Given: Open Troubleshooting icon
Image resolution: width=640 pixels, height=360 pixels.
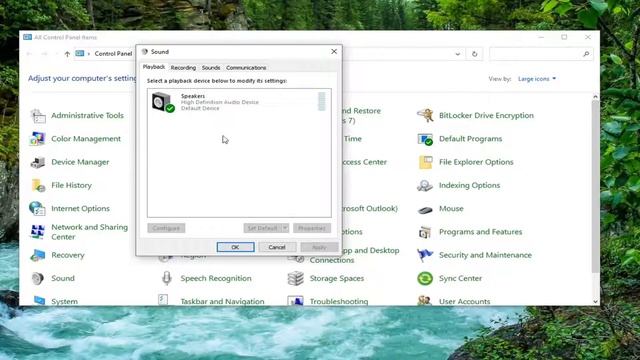Looking at the screenshot, I should 295,300.
